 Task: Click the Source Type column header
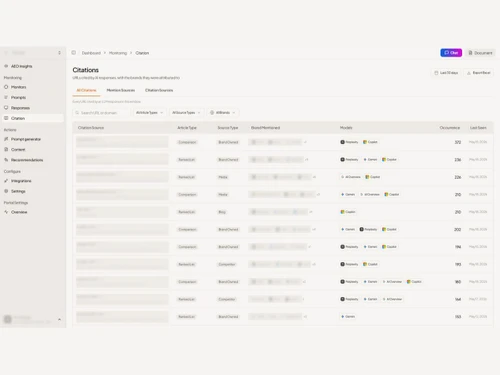pyautogui.click(x=228, y=128)
